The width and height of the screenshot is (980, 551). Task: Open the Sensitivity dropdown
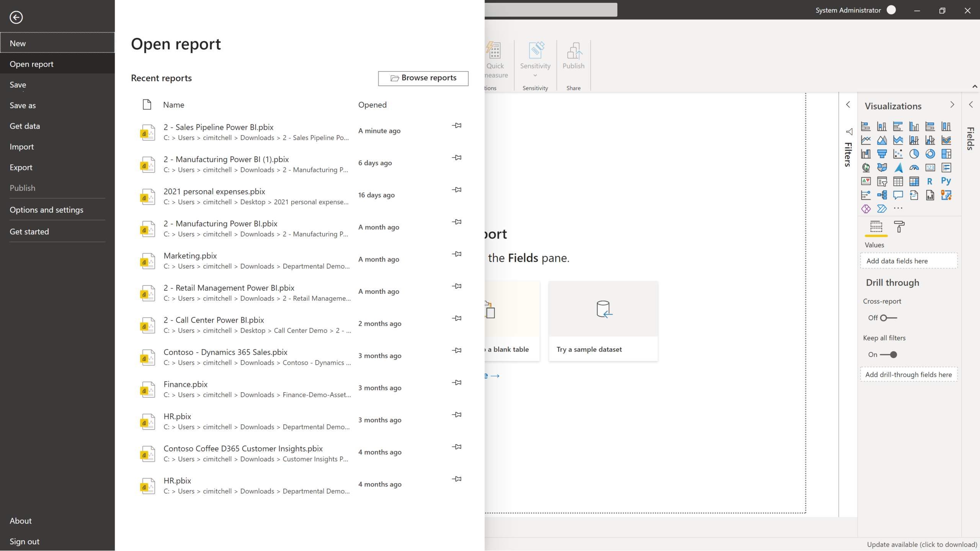point(535,75)
